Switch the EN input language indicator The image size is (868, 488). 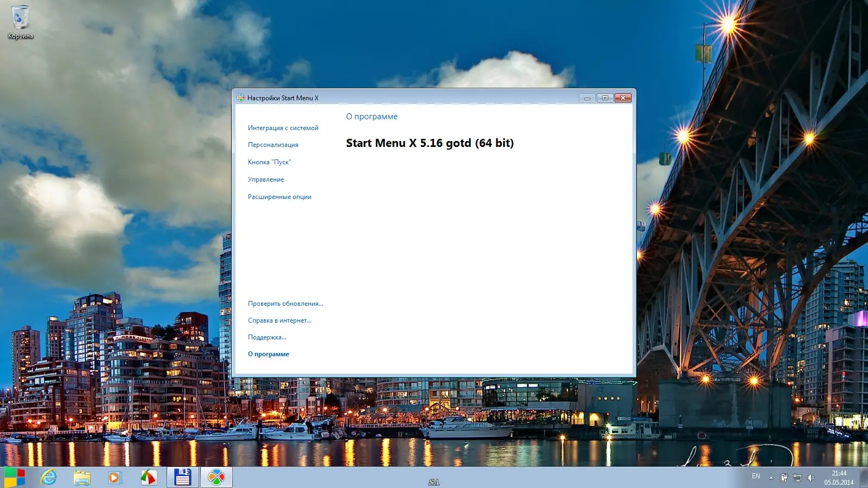[x=756, y=476]
